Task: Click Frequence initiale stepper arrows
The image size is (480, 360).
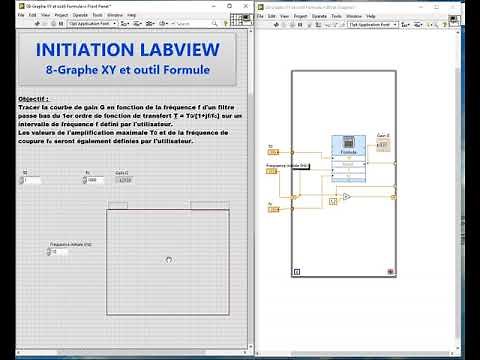Action: click(x=49, y=252)
